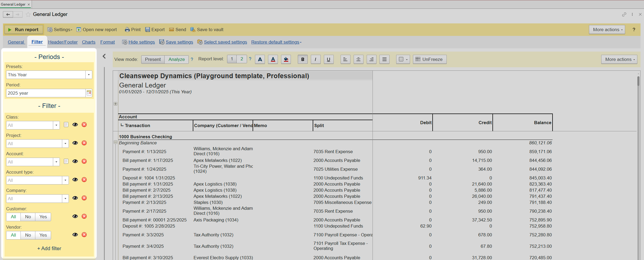This screenshot has height=260, width=644.
Task: Set Vendor filter to No
Action: tap(28, 235)
